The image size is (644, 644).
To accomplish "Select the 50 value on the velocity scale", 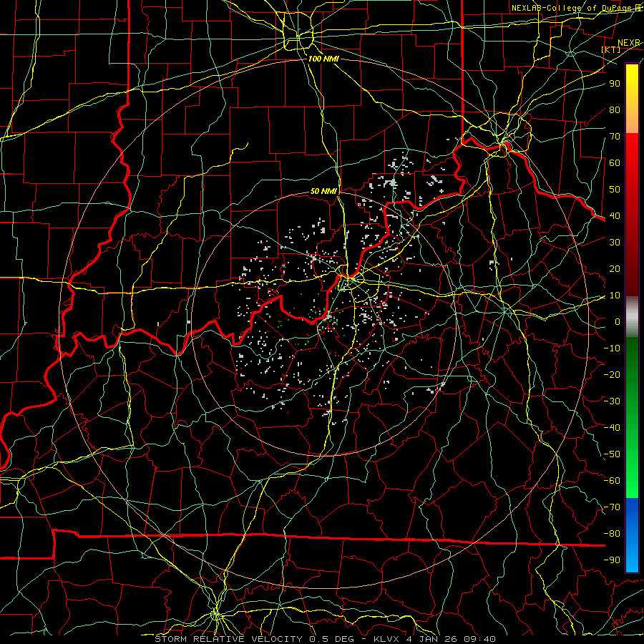I will 615,190.
